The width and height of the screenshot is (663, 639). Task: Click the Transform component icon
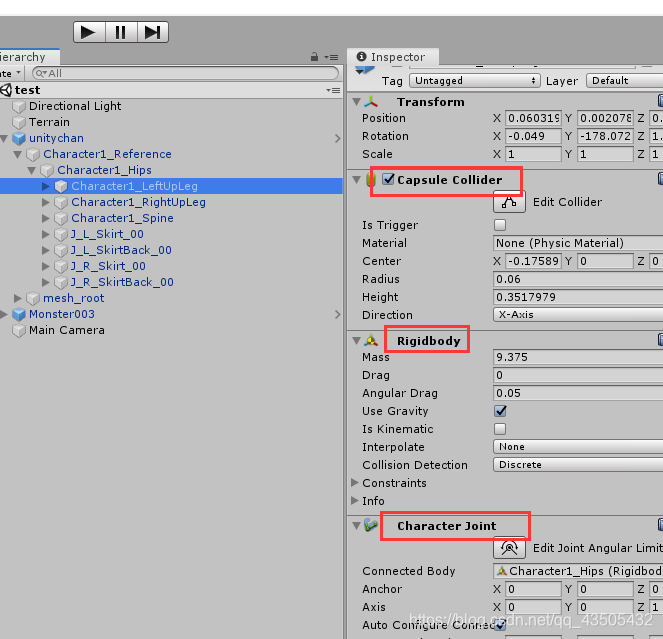pyautogui.click(x=371, y=102)
